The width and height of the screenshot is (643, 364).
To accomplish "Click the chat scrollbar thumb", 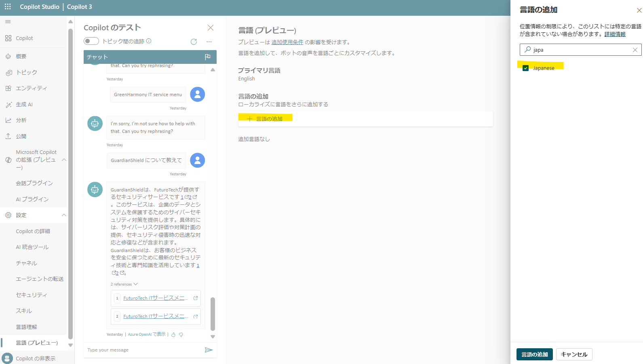I will [213, 314].
